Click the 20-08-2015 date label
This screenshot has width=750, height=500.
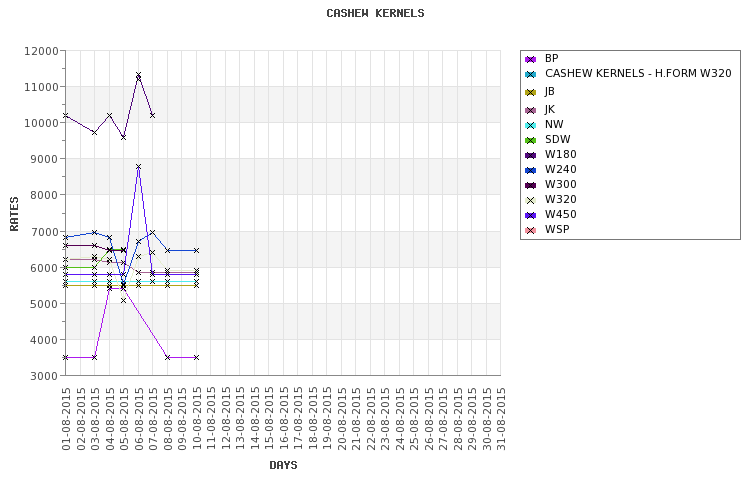[x=342, y=419]
